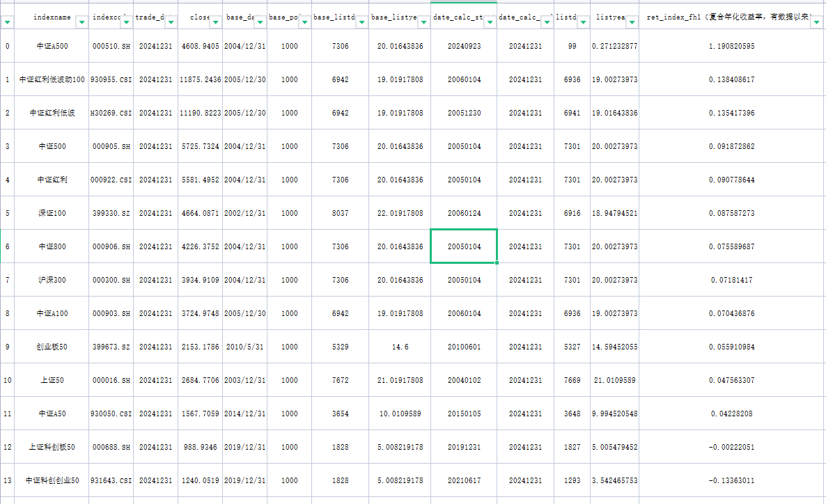Open filter dropdown for close column
Viewport: 826px width, 504px height.
pos(215,23)
